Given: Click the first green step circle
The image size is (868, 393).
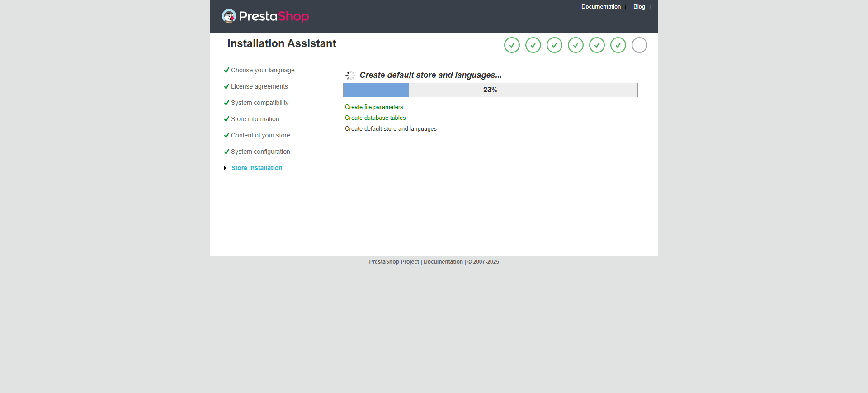Looking at the screenshot, I should (x=512, y=45).
